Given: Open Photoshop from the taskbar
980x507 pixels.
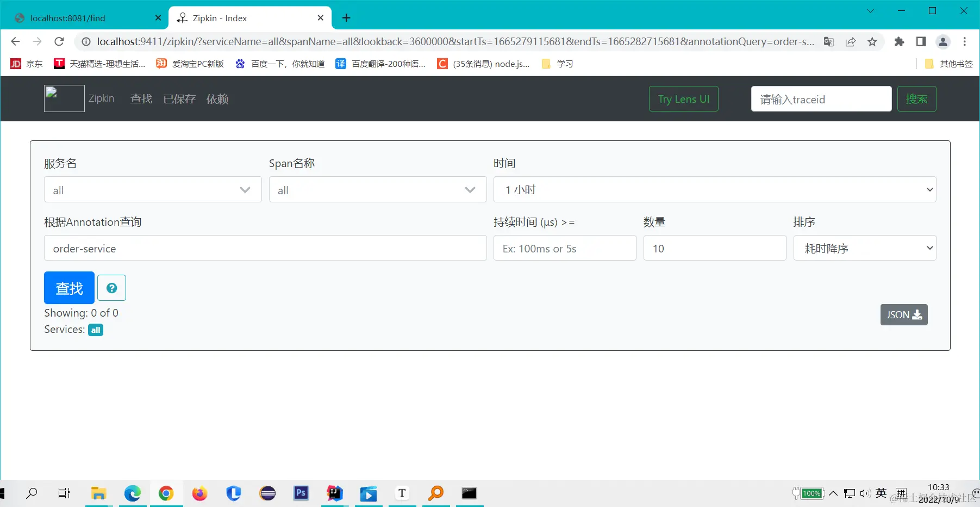Looking at the screenshot, I should coord(301,493).
